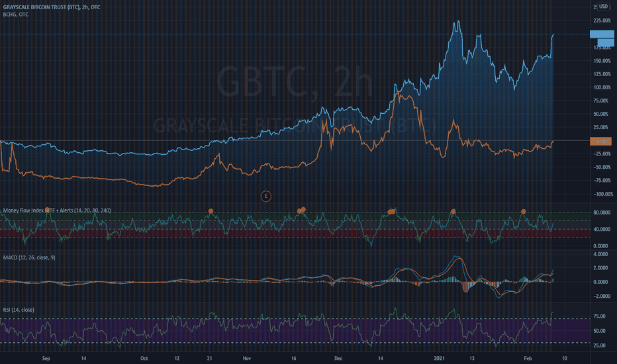
Task: Click the 'Oct' date label on time axis
Action: point(144,359)
